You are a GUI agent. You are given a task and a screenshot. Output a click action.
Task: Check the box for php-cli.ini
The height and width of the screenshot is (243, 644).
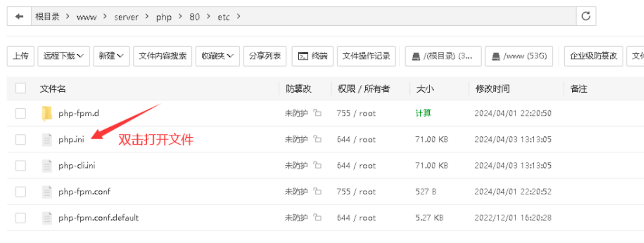point(21,165)
